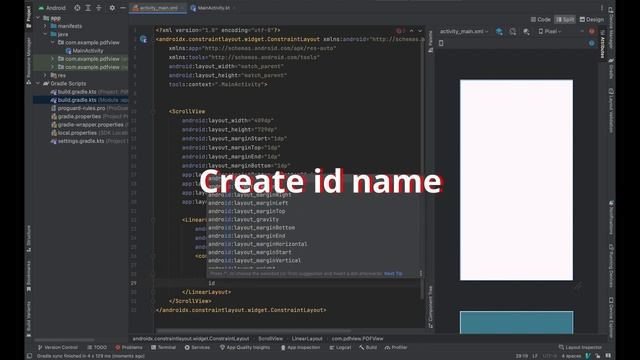Hide the Project panel with minus icon
640x360 pixels.
pyautogui.click(x=122, y=8)
